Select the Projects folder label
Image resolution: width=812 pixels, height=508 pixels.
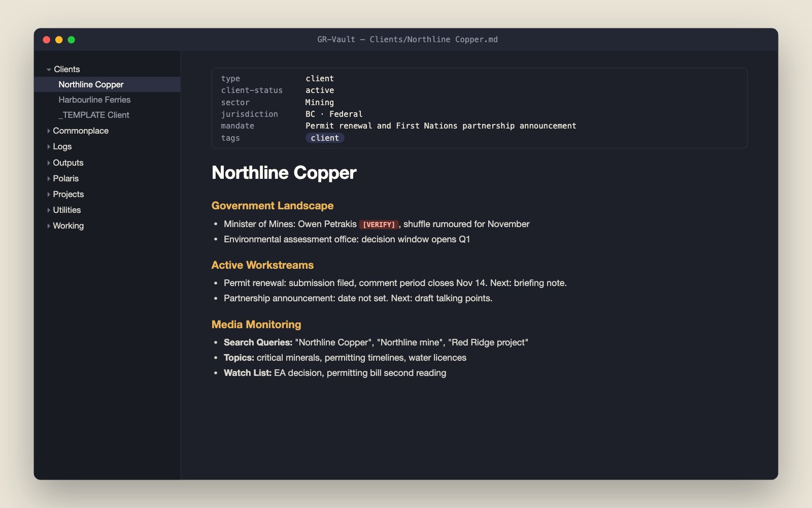coord(69,194)
